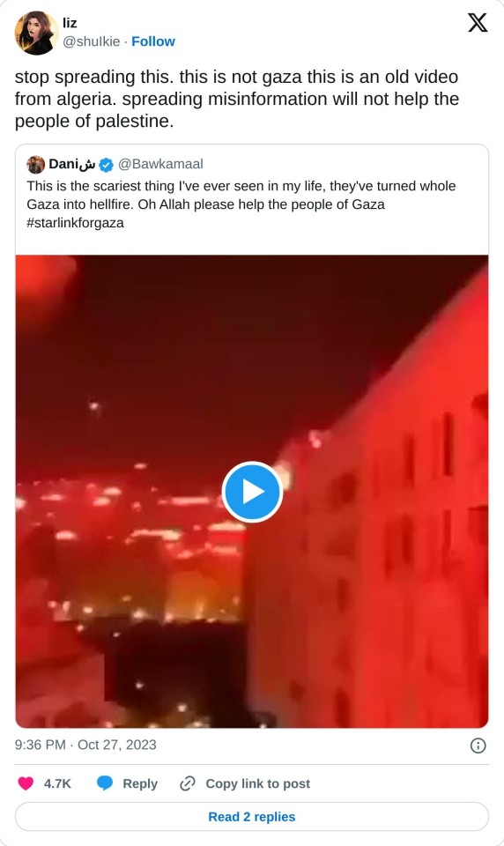Click liz's profile avatar
The image size is (504, 846).
pos(36,33)
